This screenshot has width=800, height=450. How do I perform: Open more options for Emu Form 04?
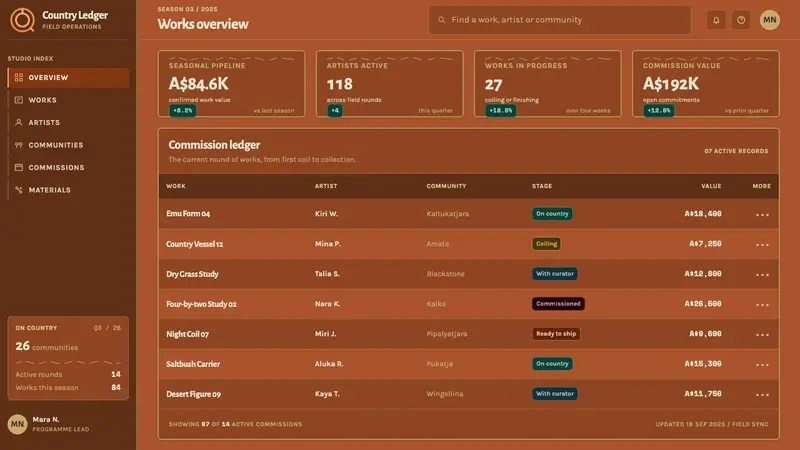tap(762, 214)
